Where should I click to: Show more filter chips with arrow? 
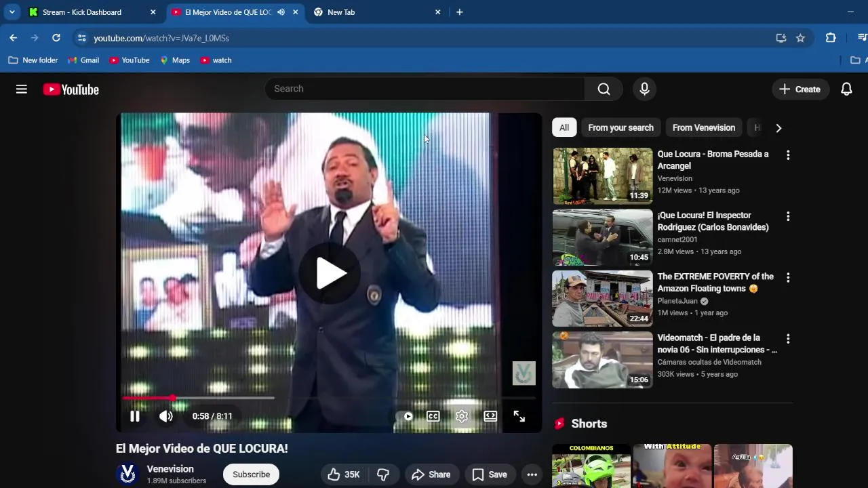point(778,127)
